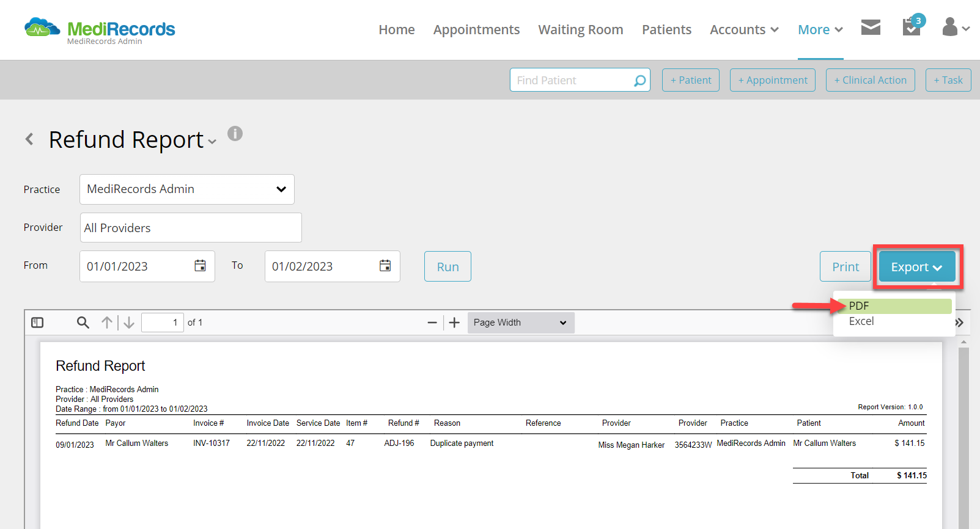Image resolution: width=980 pixels, height=529 pixels.
Task: Open the From date calendar icon
Action: point(200,266)
